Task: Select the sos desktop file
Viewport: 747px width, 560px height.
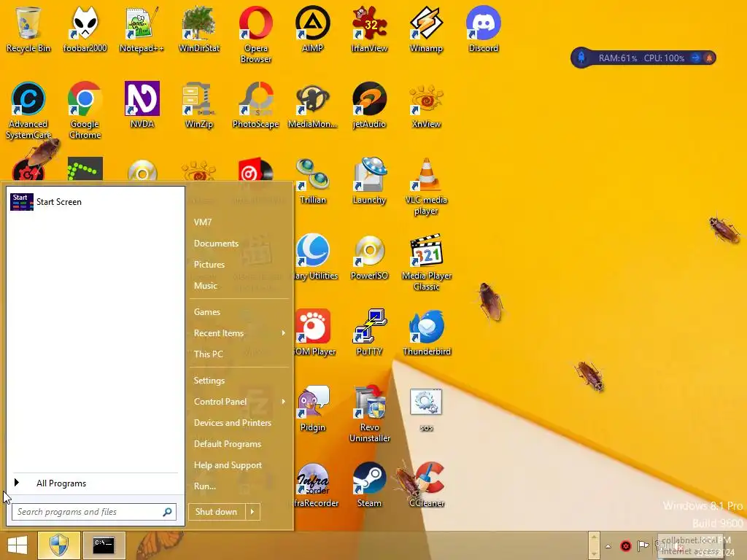Action: pos(426,410)
